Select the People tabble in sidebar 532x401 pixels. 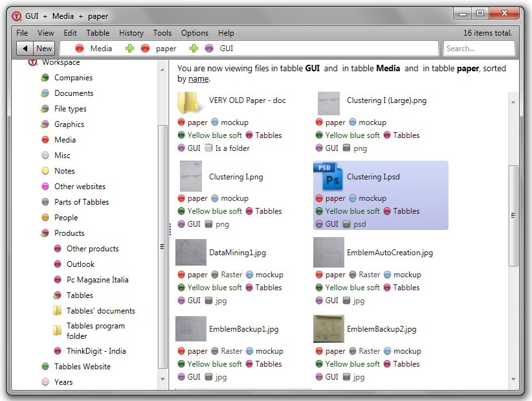pos(65,218)
